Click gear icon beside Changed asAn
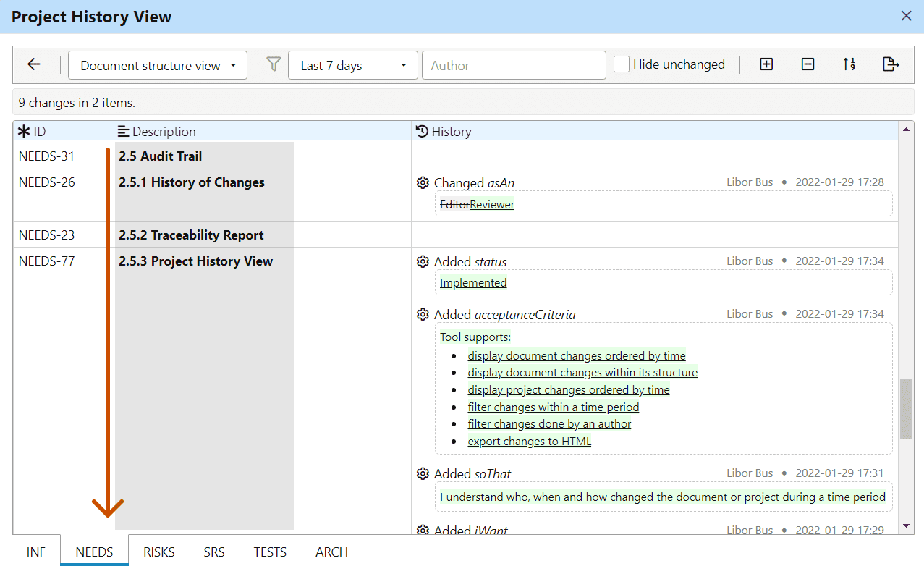Image resolution: width=924 pixels, height=587 pixels. pyautogui.click(x=423, y=183)
